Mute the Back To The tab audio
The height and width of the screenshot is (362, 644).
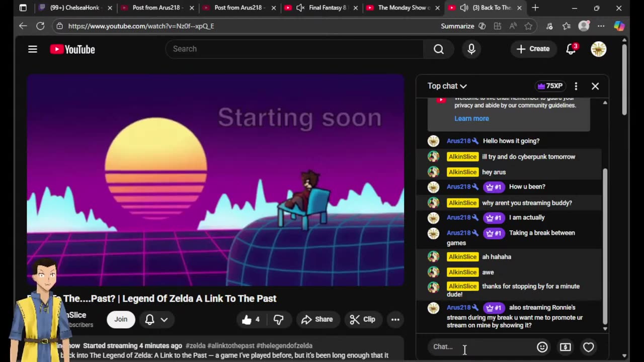464,8
